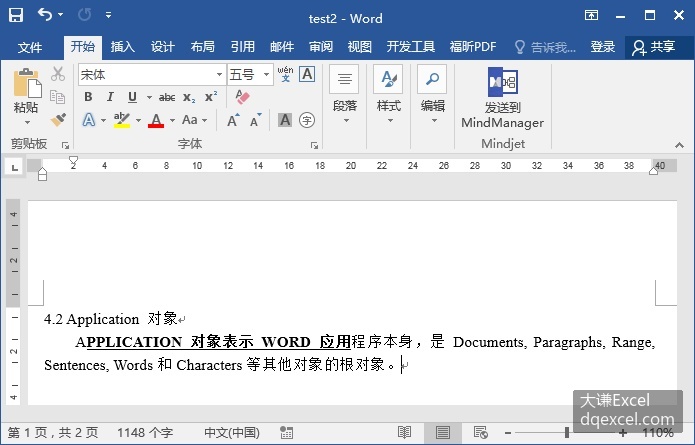This screenshot has height=445, width=695.
Task: Click the 告诉我 search box
Action: pyautogui.click(x=545, y=47)
